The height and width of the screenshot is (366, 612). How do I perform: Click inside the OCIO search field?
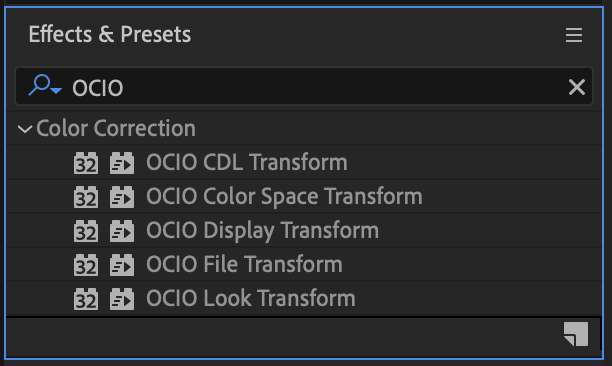point(304,86)
